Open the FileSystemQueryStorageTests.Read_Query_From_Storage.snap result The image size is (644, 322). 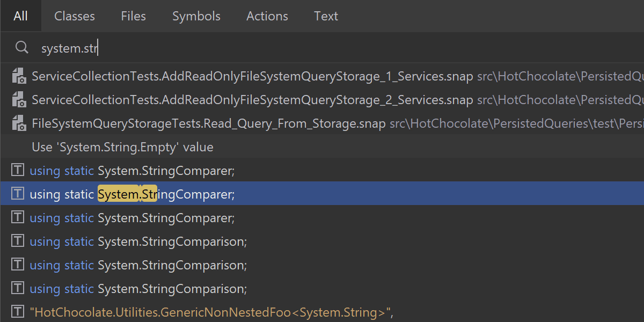pos(208,123)
